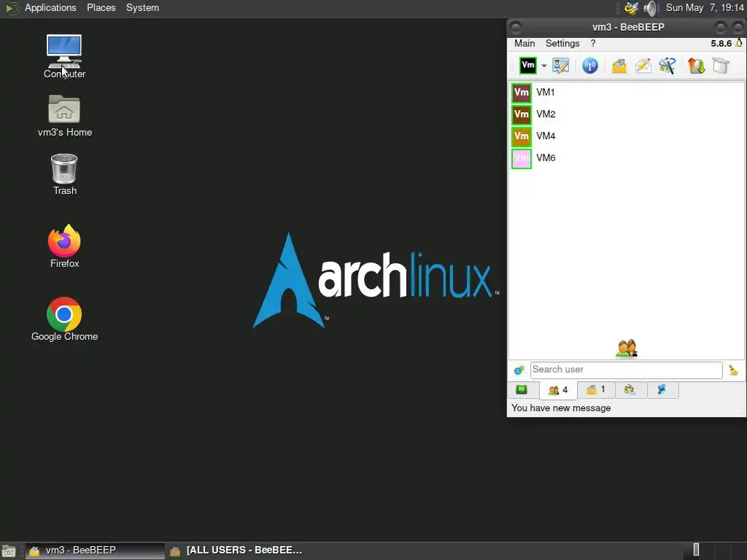
Task: Click the bucket icon in the BeeBEEP toolbar
Action: 721,66
